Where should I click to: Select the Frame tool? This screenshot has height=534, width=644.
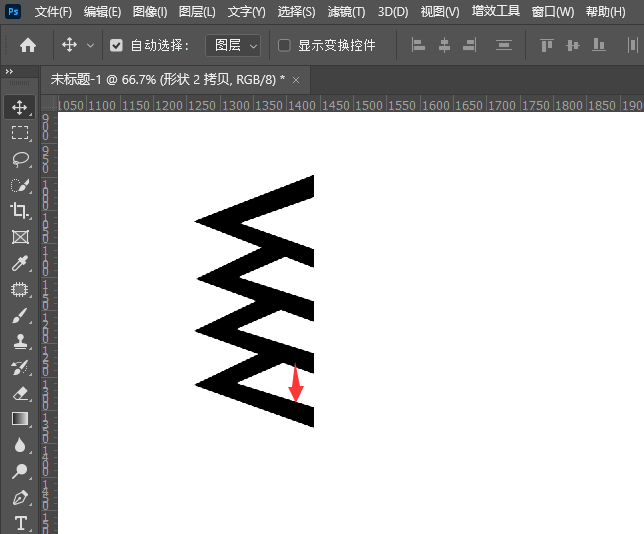pos(19,237)
